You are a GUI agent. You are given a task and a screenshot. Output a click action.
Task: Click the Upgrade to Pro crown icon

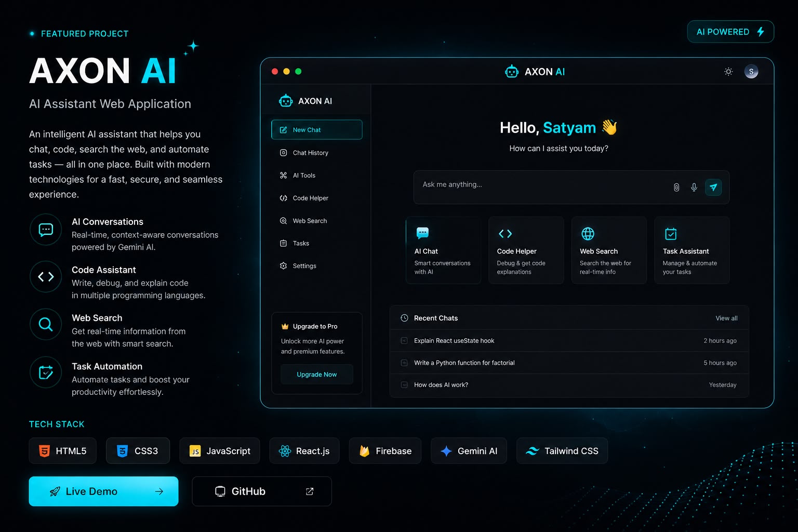coord(285,326)
